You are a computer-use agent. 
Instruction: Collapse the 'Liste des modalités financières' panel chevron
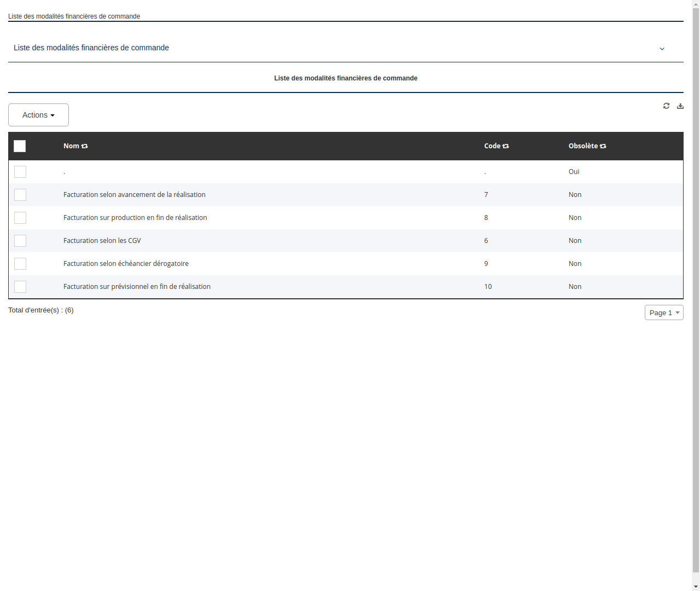point(662,49)
